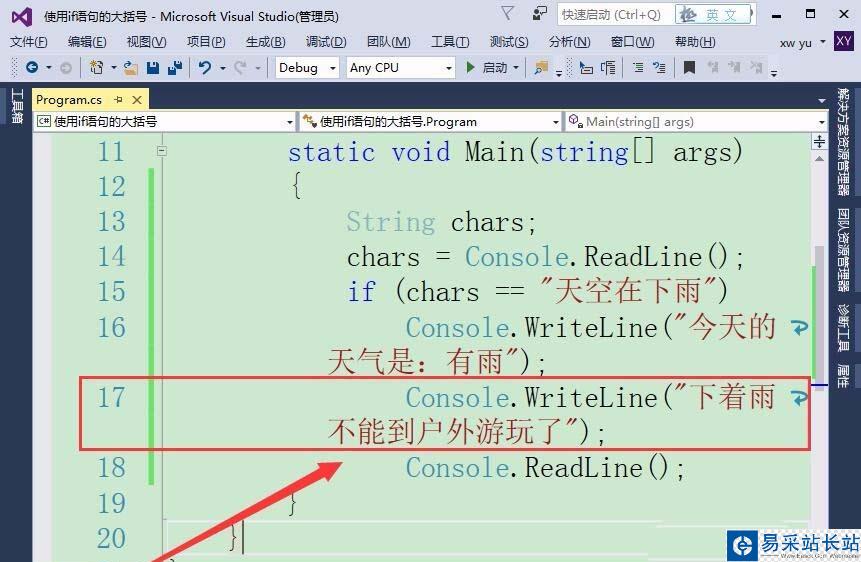Screen dimensions: 861x562
Task: Navigate backward with the back arrow
Action: pos(32,68)
